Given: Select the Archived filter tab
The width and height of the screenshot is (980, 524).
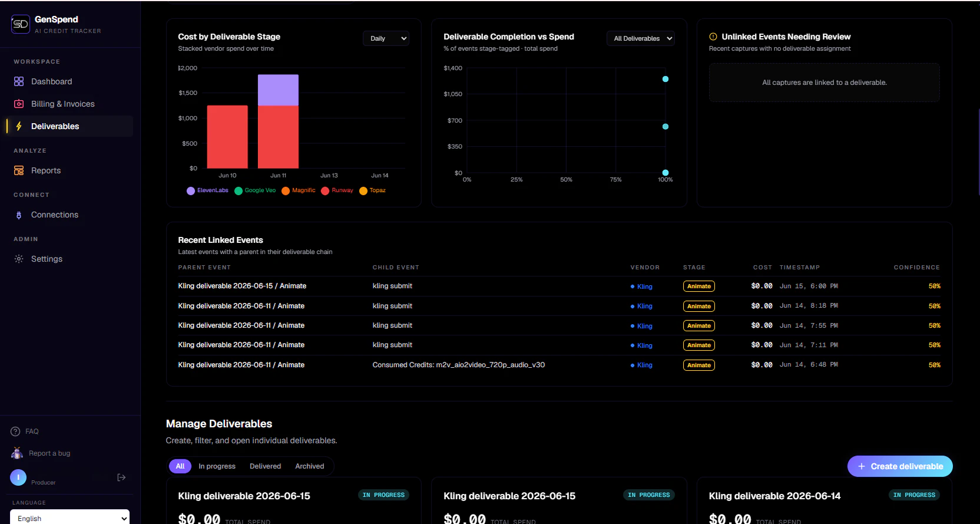Looking at the screenshot, I should click(310, 466).
